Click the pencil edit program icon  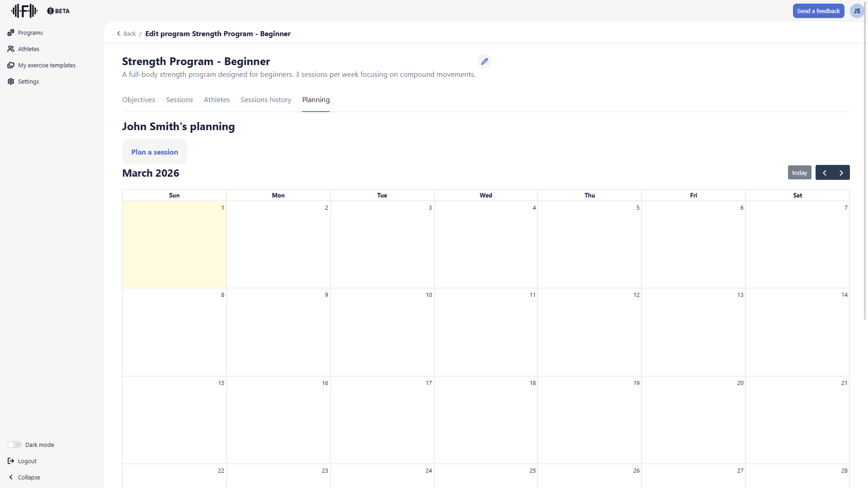pos(485,61)
